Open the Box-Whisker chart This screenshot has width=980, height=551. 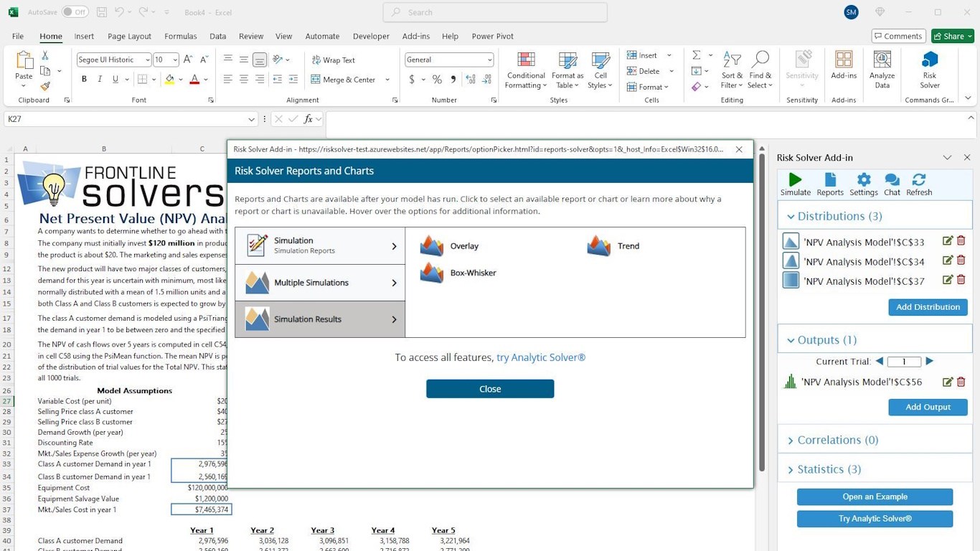pyautogui.click(x=458, y=273)
